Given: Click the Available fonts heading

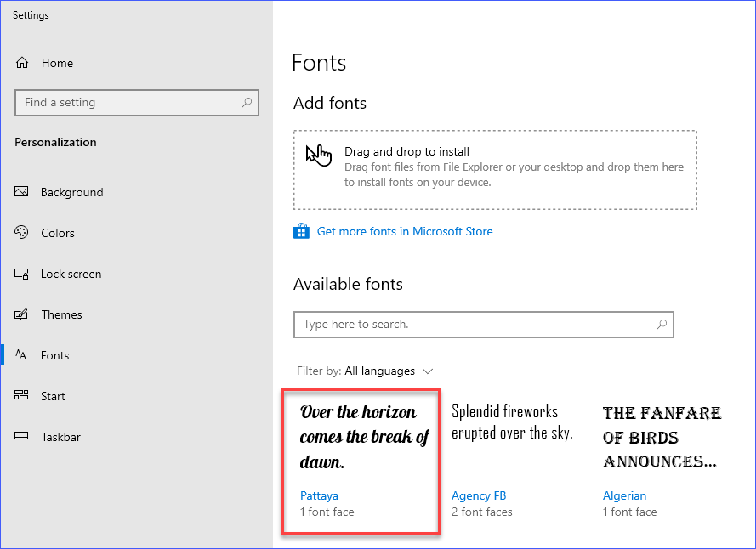Looking at the screenshot, I should [348, 284].
